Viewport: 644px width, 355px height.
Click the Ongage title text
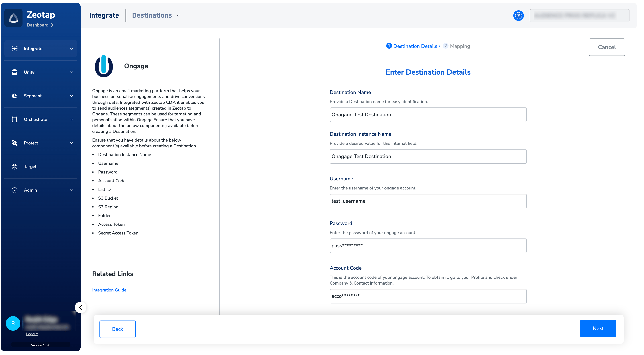tap(136, 66)
